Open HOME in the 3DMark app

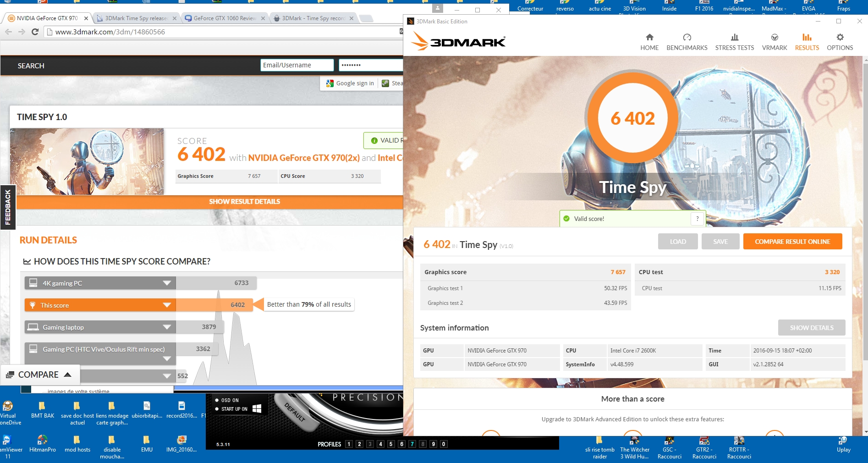(x=649, y=42)
